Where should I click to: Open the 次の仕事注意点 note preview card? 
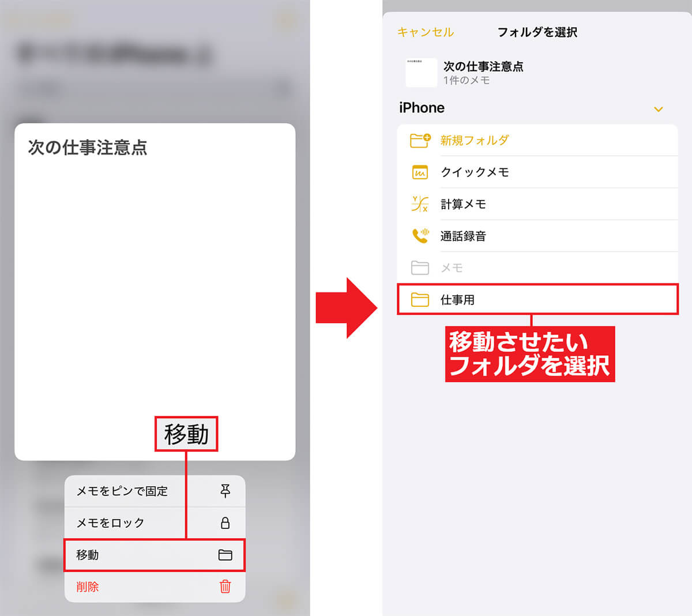click(155, 291)
